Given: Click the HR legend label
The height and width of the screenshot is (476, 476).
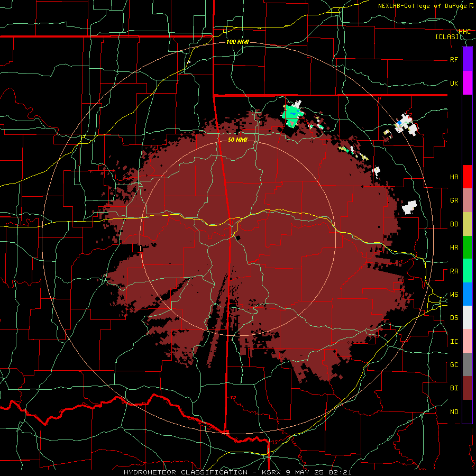Looking at the screenshot, I should coord(454,248).
